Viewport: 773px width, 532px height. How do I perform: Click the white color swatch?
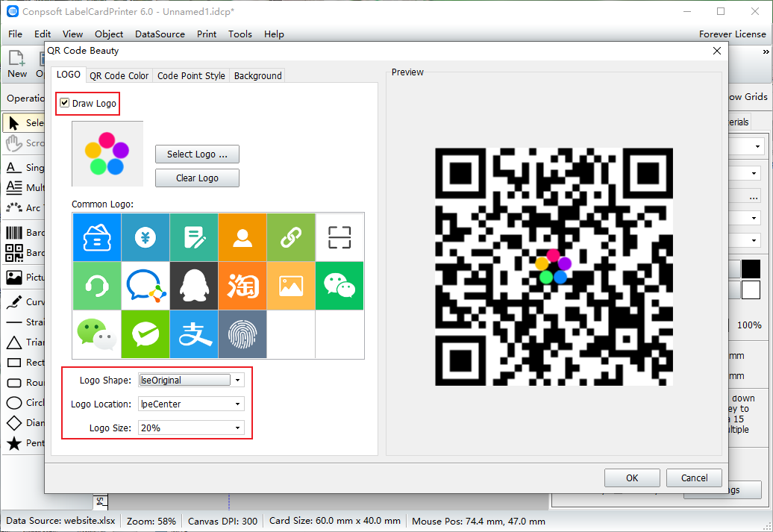751,290
